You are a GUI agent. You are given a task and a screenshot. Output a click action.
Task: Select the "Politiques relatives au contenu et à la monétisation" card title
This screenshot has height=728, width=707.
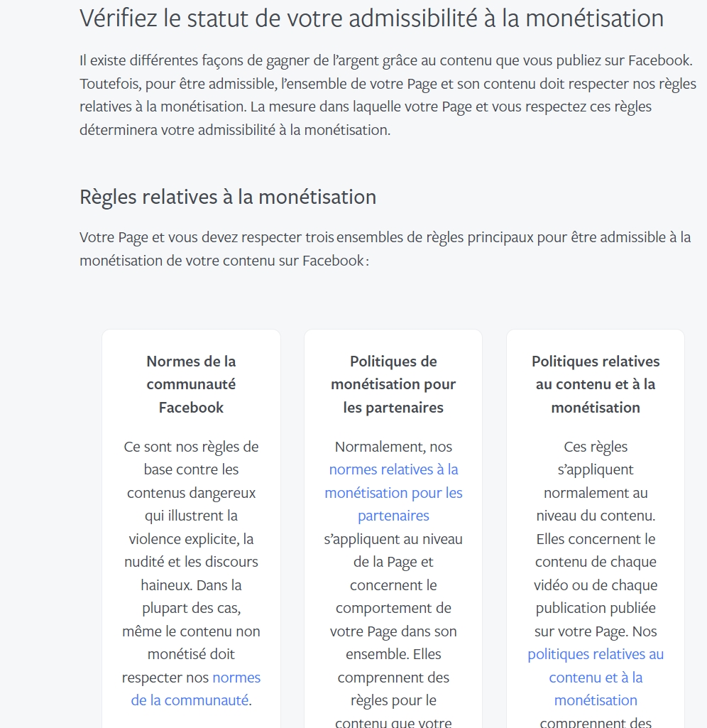pyautogui.click(x=596, y=384)
